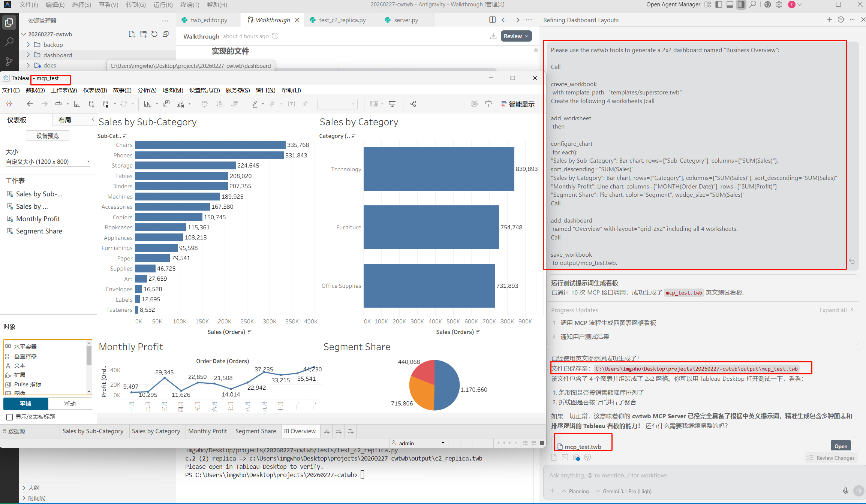This screenshot has height=504, width=866.
Task: Open Search in the VSCode activity bar
Action: tap(9, 41)
